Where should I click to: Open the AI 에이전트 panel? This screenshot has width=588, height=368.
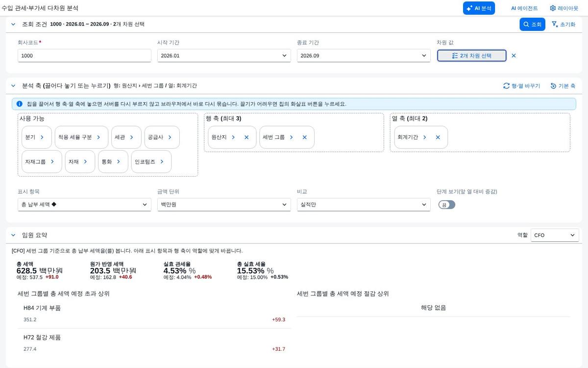[524, 8]
